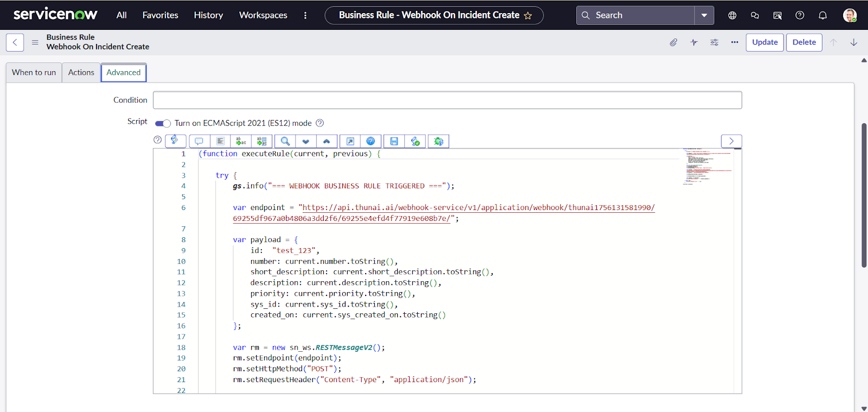Viewport: 868px width, 412px height.
Task: Star Webhook On Incident Create as favorite
Action: [528, 16]
